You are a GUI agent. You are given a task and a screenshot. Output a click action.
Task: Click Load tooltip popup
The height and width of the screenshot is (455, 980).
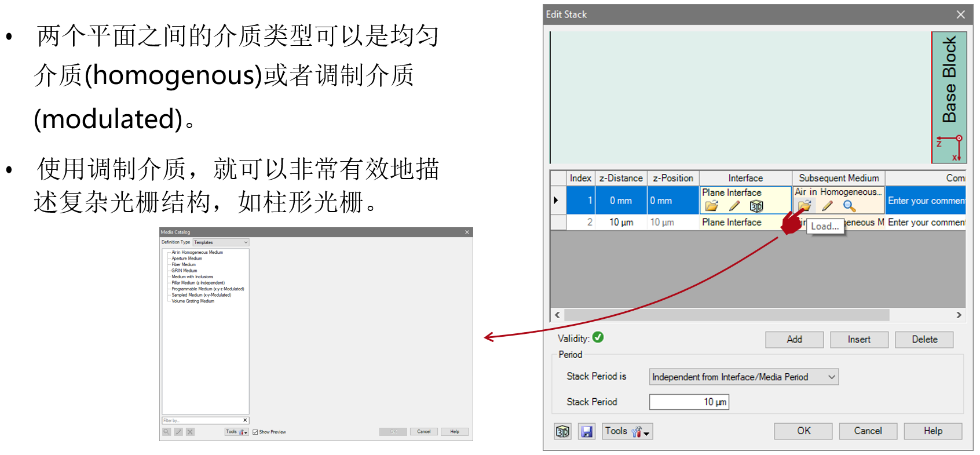[x=825, y=226]
